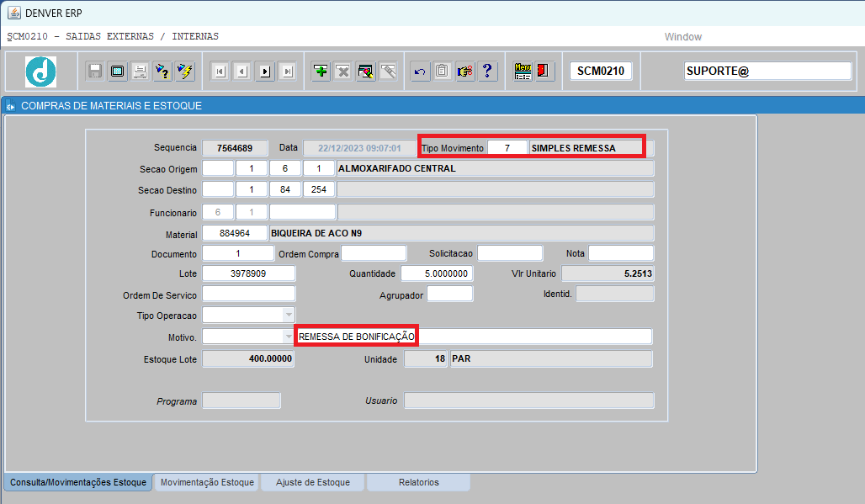
Task: Click the clear record eraser icon
Action: [366, 72]
